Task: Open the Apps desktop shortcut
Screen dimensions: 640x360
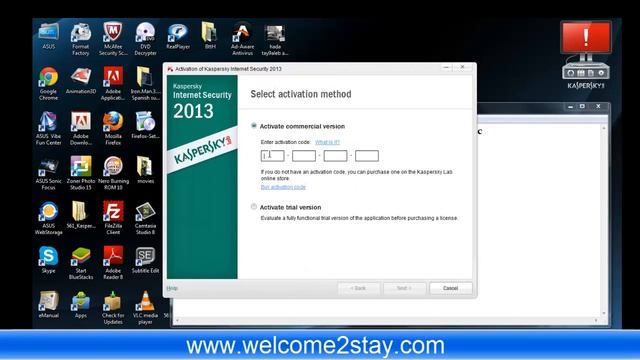Action: pyautogui.click(x=81, y=303)
